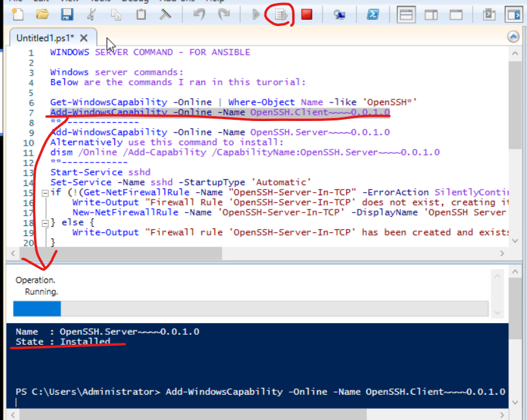Screen dimensions: 527x420
Task: Show Command Window icon
Action: 489,14
